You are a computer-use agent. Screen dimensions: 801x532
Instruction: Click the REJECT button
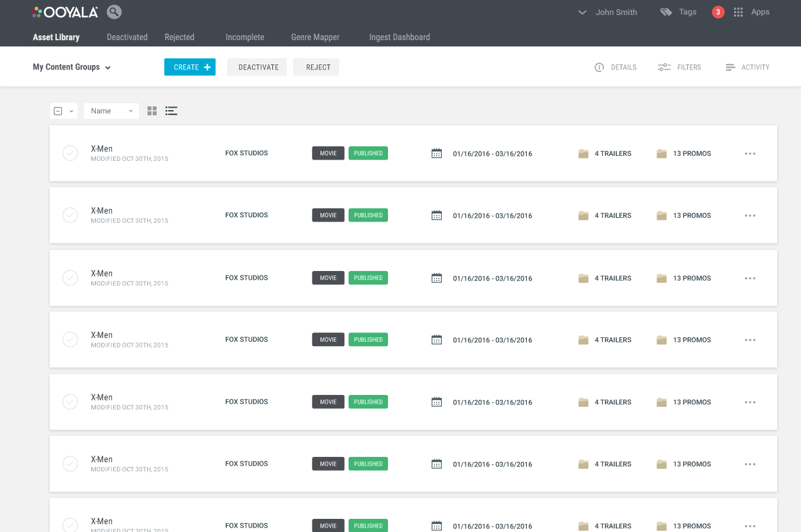[316, 67]
